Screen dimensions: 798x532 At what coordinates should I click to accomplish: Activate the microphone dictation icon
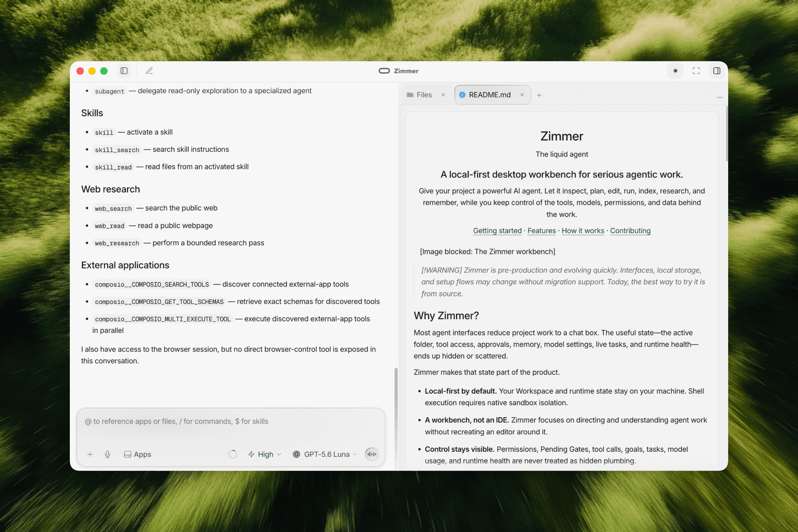tap(108, 454)
